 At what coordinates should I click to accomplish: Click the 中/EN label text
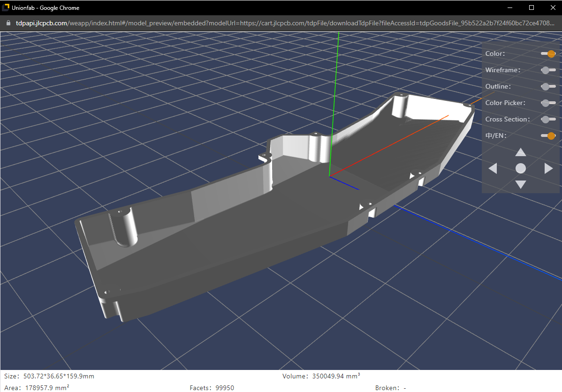coord(496,136)
